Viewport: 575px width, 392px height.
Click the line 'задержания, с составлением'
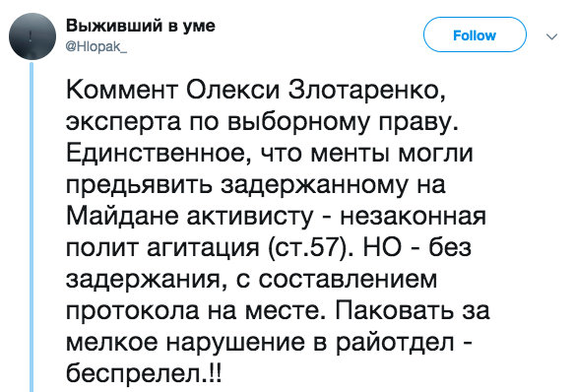[252, 280]
